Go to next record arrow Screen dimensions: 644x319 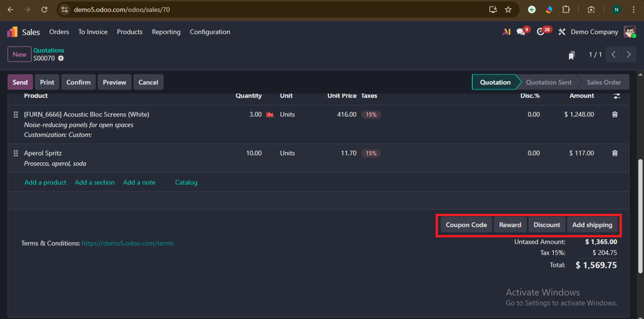pyautogui.click(x=629, y=55)
